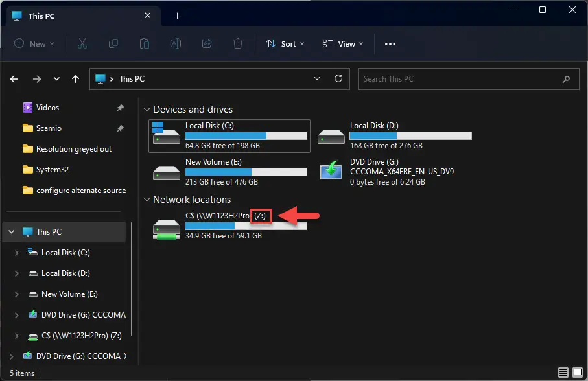Collapse the Devices and drives section
This screenshot has height=381, width=588.
[x=146, y=109]
